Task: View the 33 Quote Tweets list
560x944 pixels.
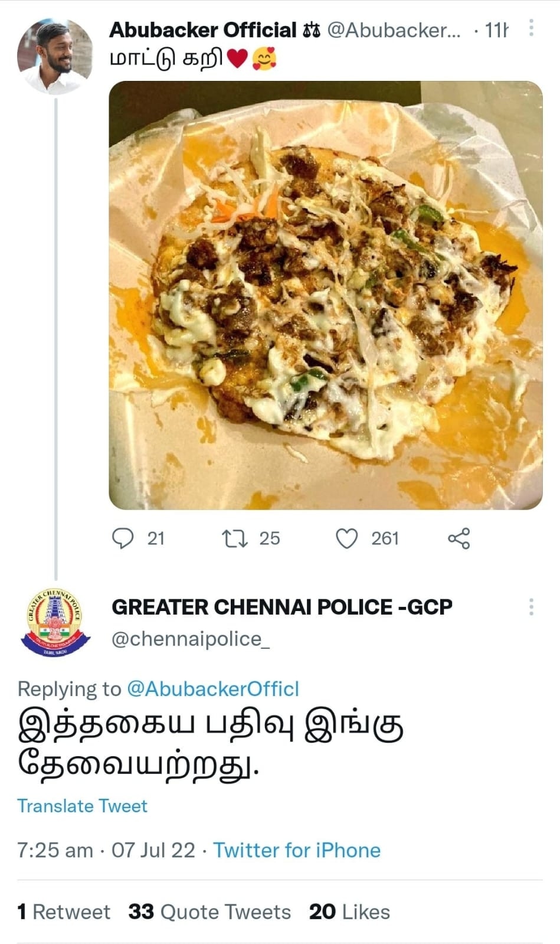Action: pos(209,912)
